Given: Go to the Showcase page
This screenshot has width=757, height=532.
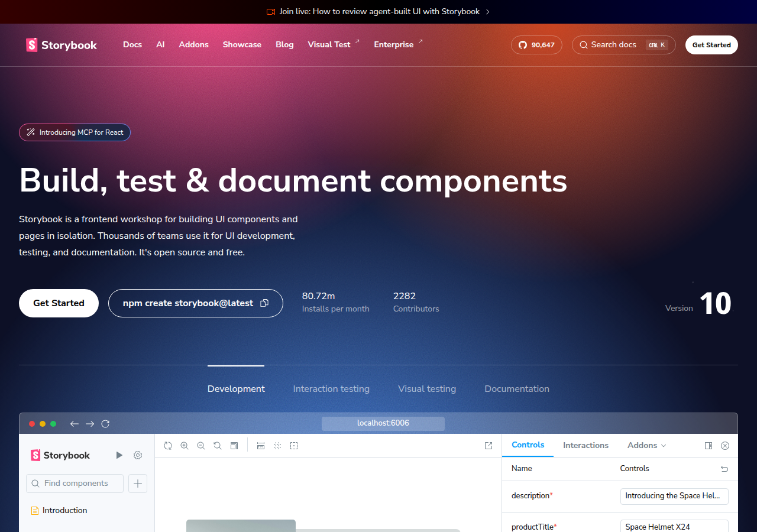Looking at the screenshot, I should (x=242, y=44).
